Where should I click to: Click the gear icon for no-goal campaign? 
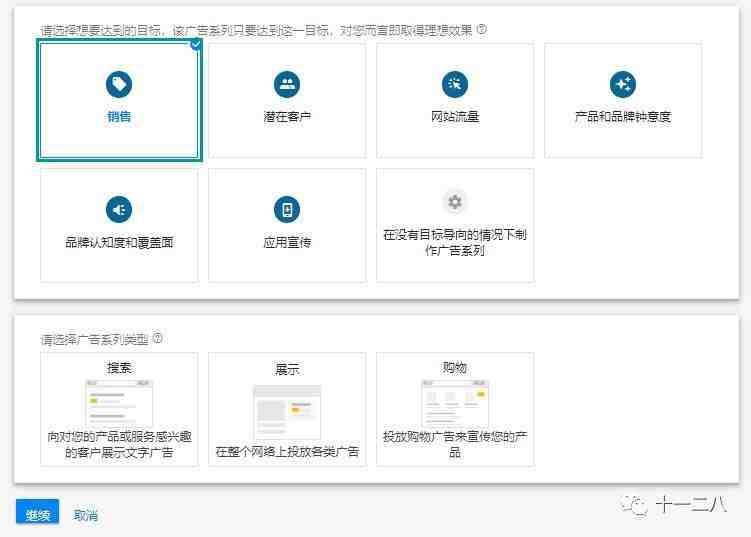click(455, 202)
